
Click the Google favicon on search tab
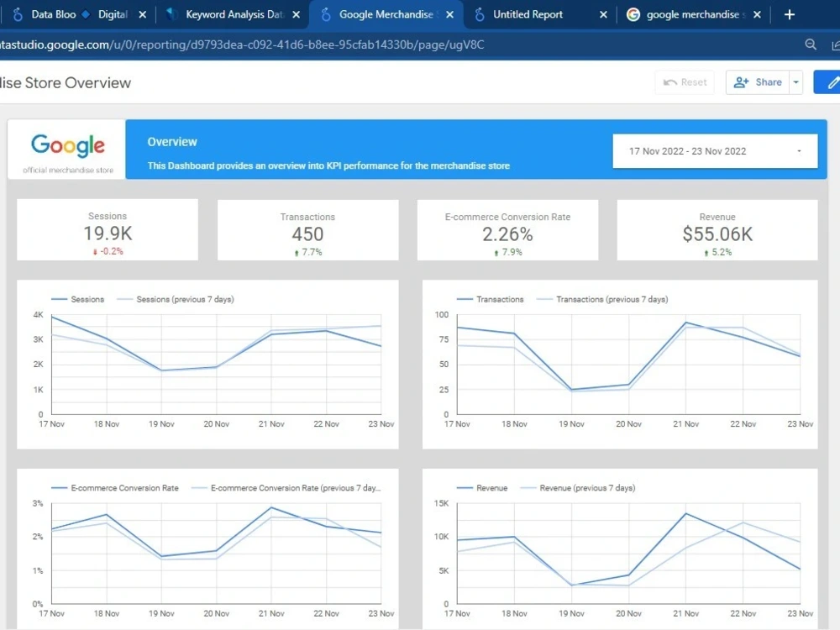(x=633, y=14)
